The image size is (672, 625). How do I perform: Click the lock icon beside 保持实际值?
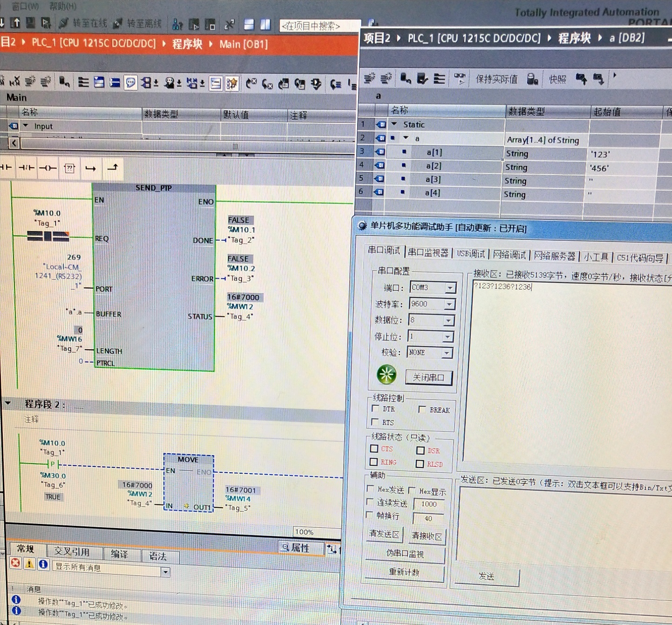[532, 79]
